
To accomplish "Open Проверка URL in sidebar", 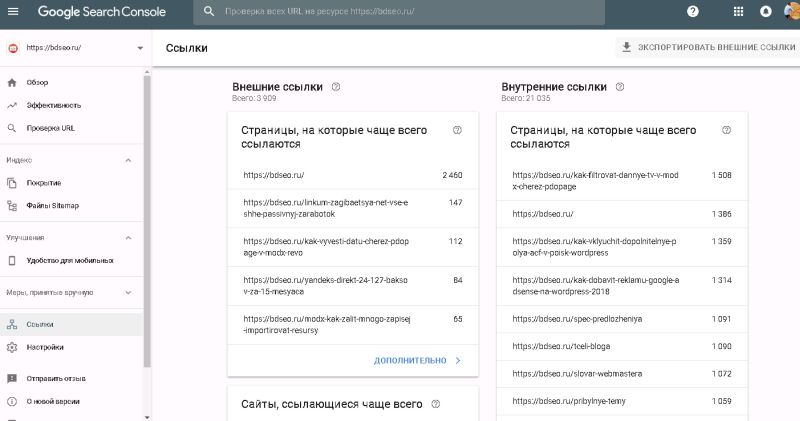I will click(x=71, y=128).
